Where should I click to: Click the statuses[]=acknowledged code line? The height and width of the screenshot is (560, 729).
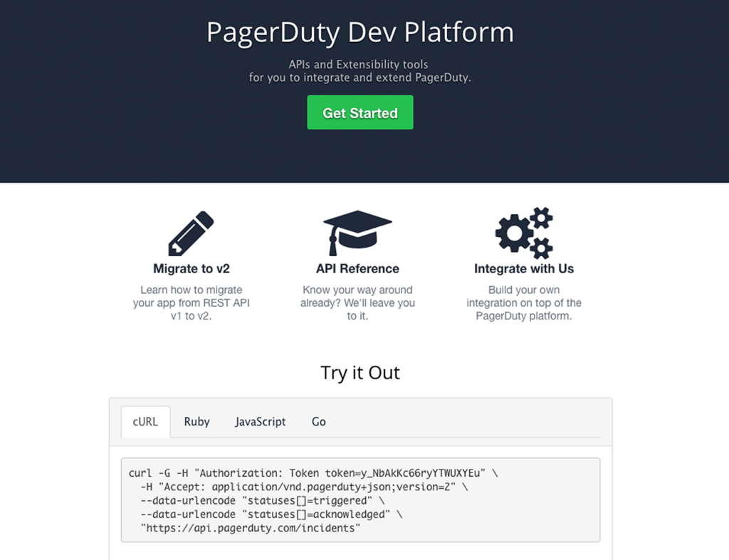click(x=271, y=514)
